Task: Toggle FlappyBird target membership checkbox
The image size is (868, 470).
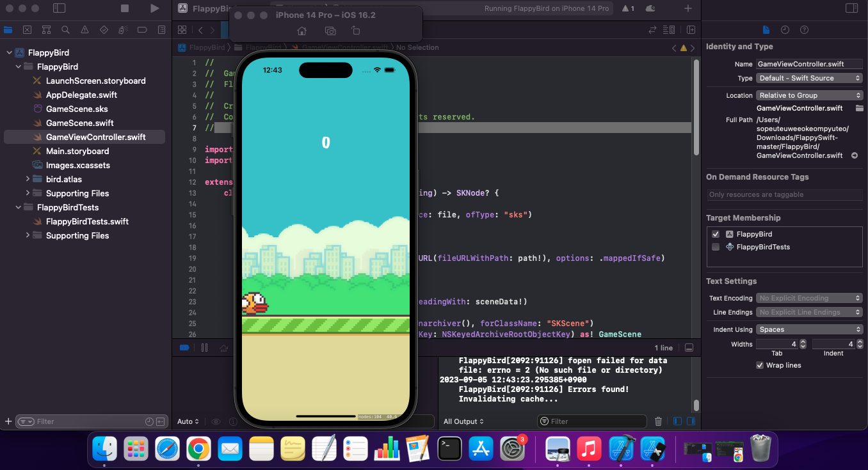Action: [x=716, y=234]
